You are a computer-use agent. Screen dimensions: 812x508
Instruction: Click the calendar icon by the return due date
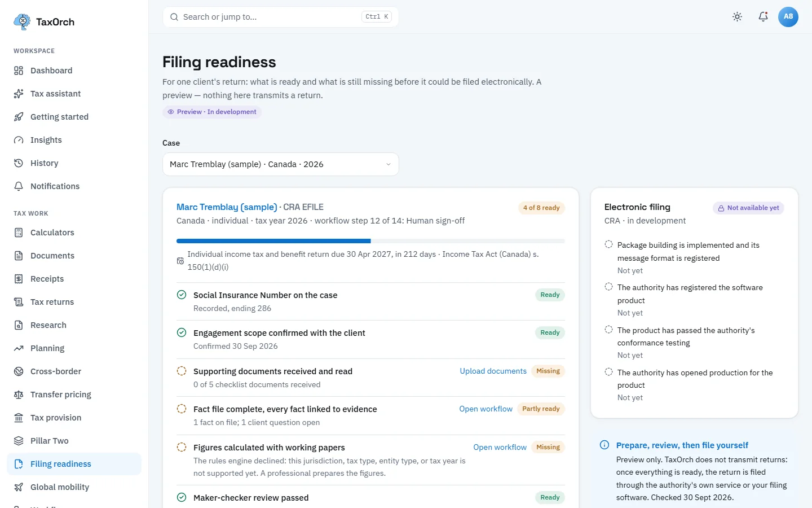point(180,261)
